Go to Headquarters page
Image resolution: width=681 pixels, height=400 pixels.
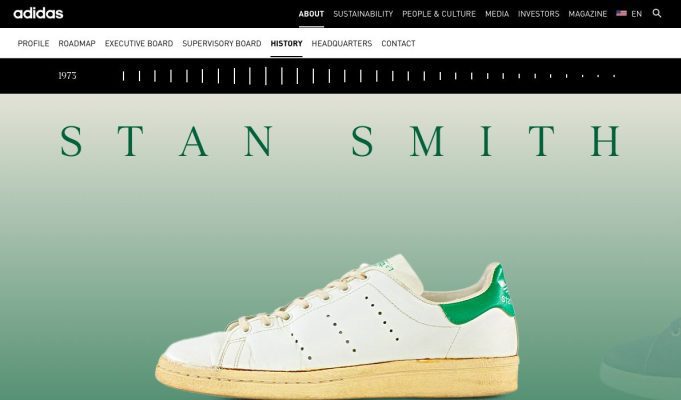[x=342, y=43]
